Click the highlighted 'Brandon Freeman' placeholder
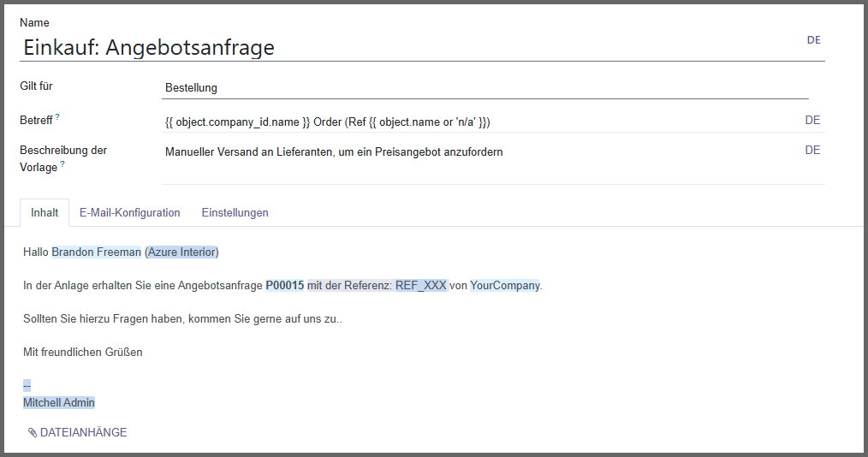This screenshot has width=868, height=457. 96,252
